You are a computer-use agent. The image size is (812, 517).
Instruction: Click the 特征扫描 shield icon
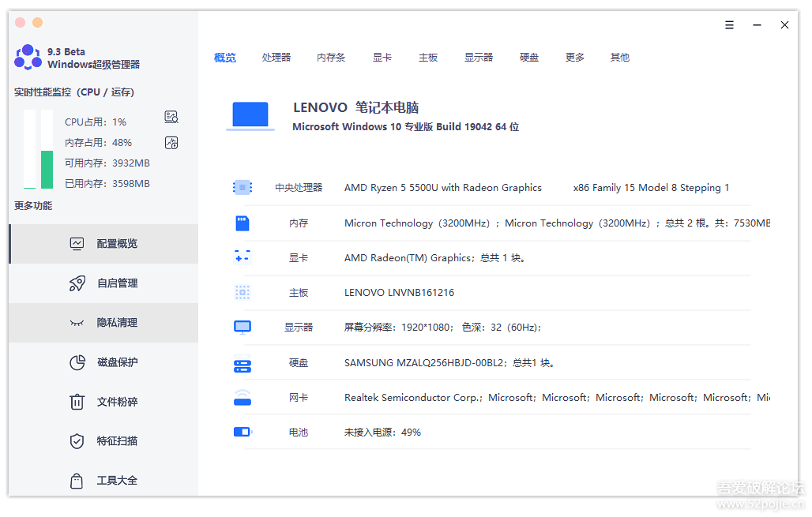tap(77, 441)
